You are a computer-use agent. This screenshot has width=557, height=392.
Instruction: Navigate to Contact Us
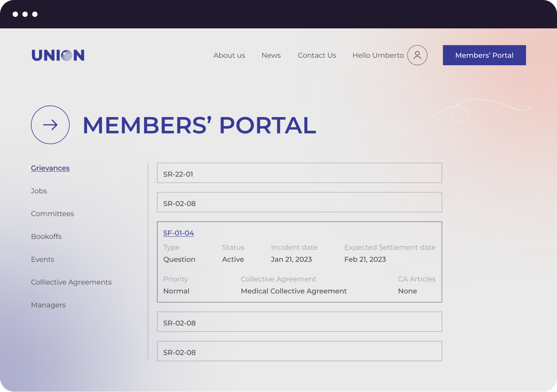pos(317,55)
